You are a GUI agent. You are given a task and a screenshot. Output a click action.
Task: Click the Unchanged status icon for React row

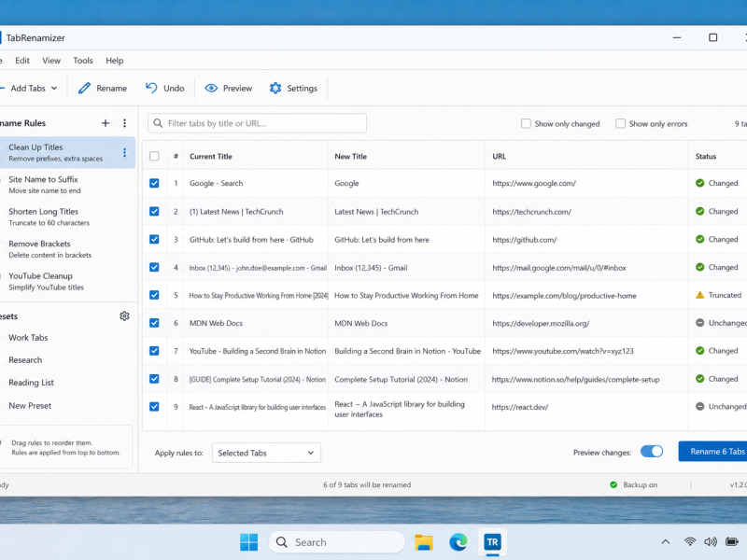pyautogui.click(x=699, y=407)
